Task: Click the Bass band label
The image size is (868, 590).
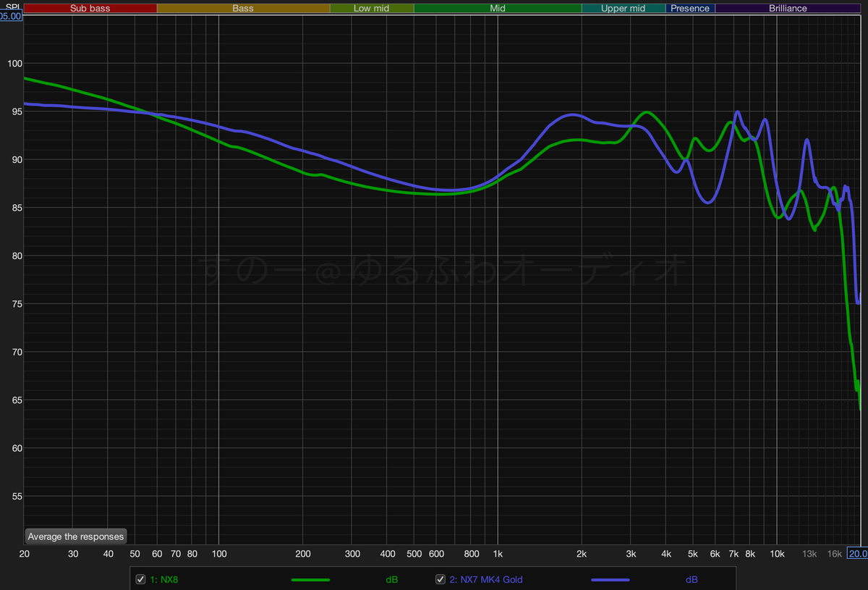Action: (243, 9)
